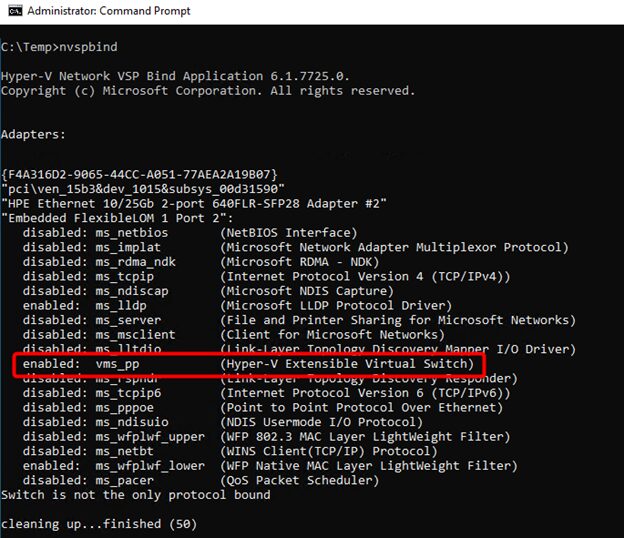This screenshot has width=624, height=538.
Task: Click the "ms_pppoe" binding entry
Action: point(127,407)
